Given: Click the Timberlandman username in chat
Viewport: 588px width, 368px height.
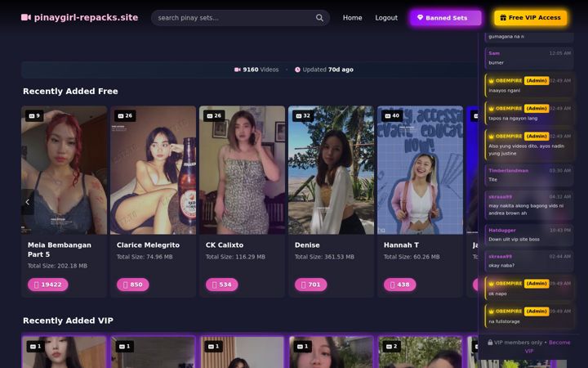Looking at the screenshot, I should coord(508,170).
